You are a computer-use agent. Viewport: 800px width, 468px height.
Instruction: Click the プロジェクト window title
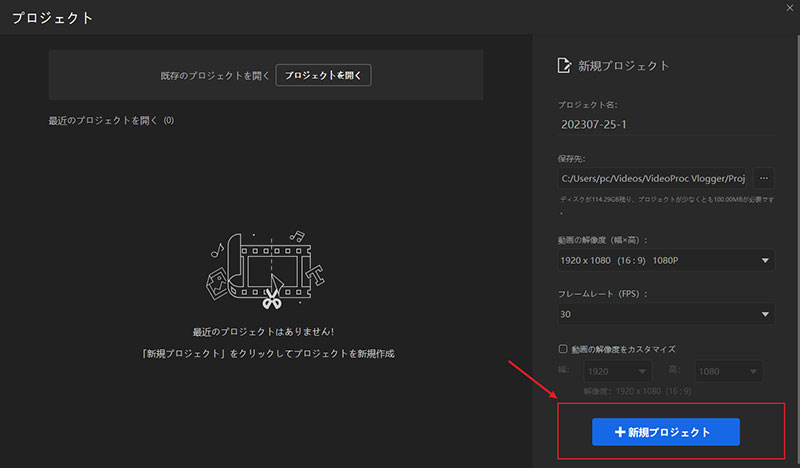53,18
